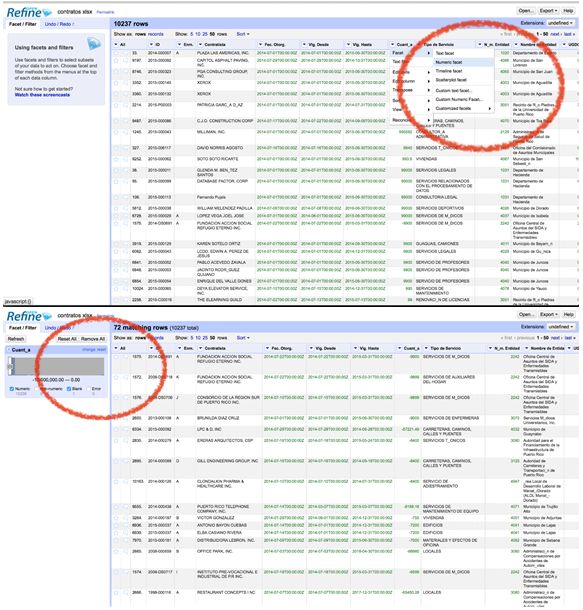The image size is (583, 610).
Task: Open Customized facets submenu entry
Action: click(464, 109)
